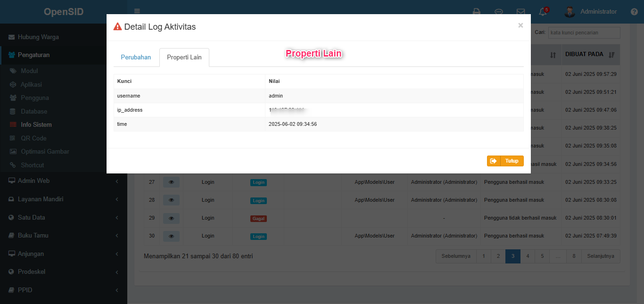Click the Tutup button
Screen dimensions: 644x304
point(505,161)
